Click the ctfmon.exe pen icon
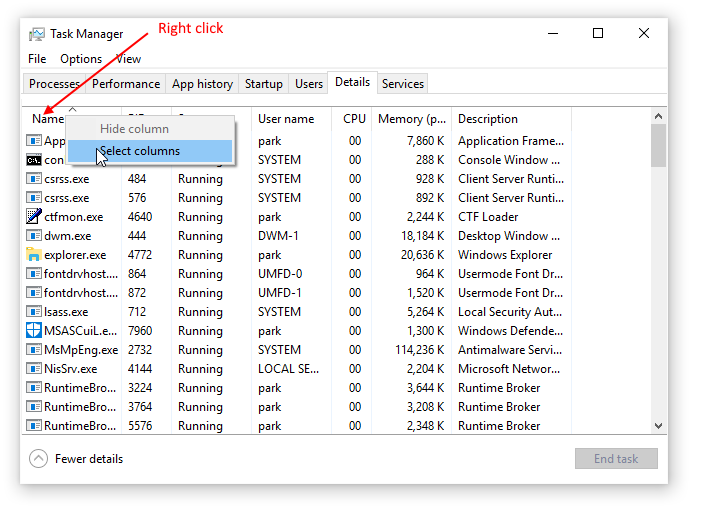The width and height of the screenshot is (705, 507). click(34, 217)
